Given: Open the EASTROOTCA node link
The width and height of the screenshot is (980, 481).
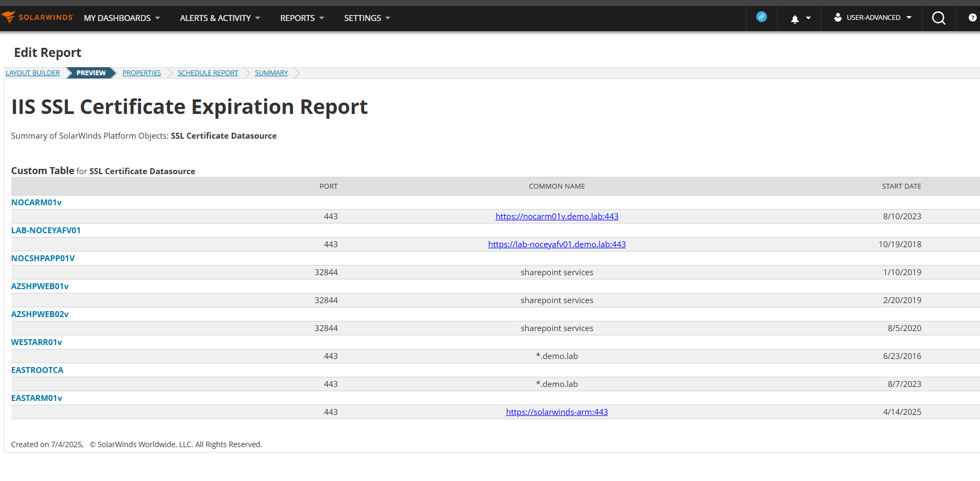Looking at the screenshot, I should [37, 370].
